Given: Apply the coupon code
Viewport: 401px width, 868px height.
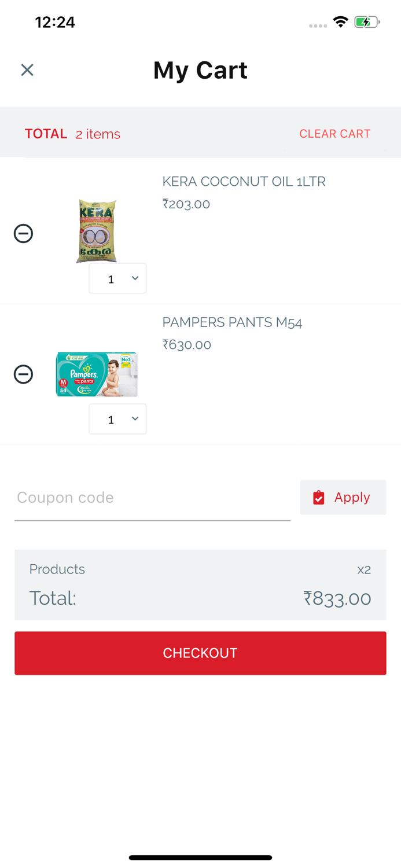Looking at the screenshot, I should [343, 497].
